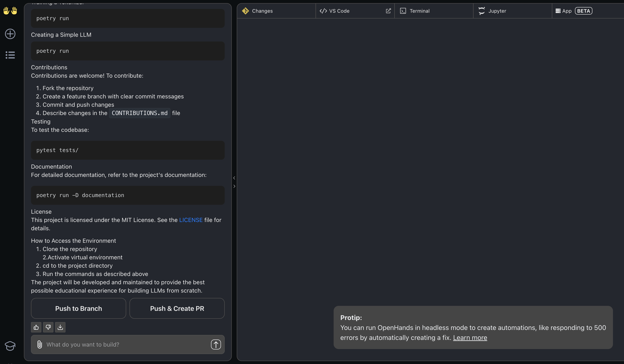Image resolution: width=624 pixels, height=364 pixels.
Task: Open the App tab
Action: click(567, 11)
